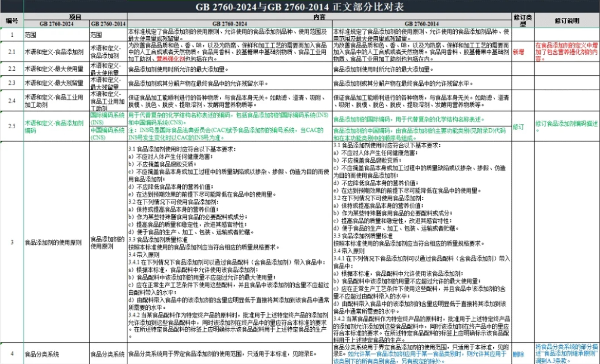Click the green 中国编码系统(CNS) cell

tap(108, 134)
